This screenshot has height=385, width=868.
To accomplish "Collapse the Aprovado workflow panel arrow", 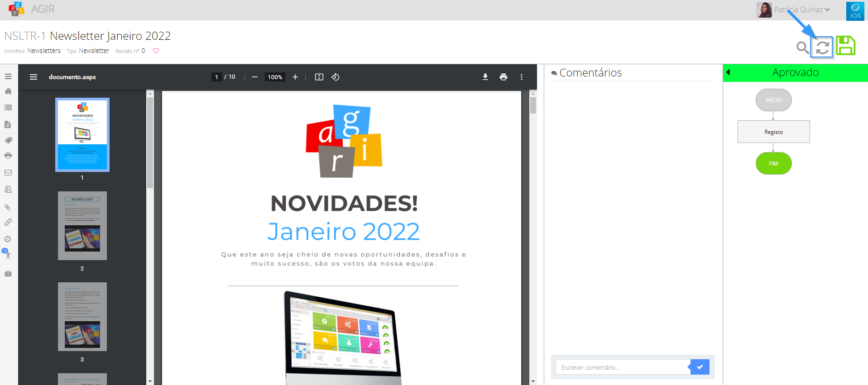I will click(728, 72).
